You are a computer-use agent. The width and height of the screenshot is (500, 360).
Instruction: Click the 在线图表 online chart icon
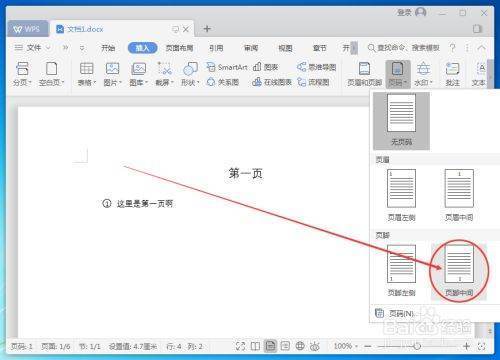pos(272,82)
